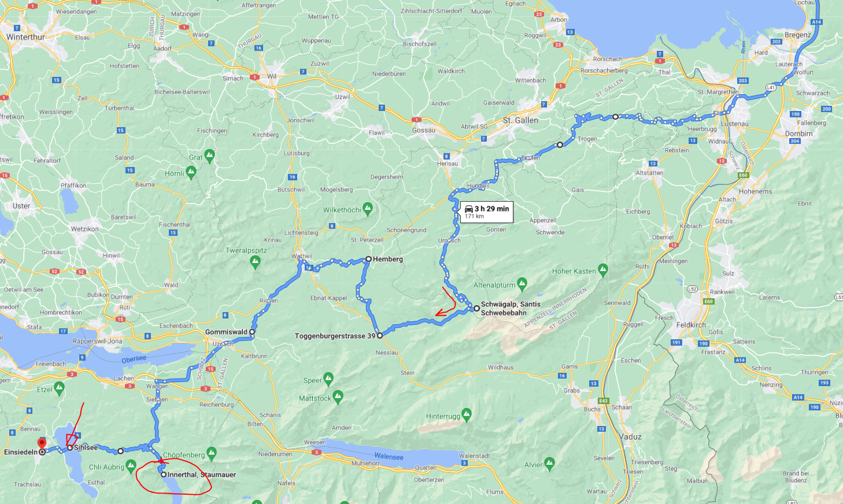Select the Toggenburgerstrasse 39 waypoint
843x504 pixels.
pos(380,335)
